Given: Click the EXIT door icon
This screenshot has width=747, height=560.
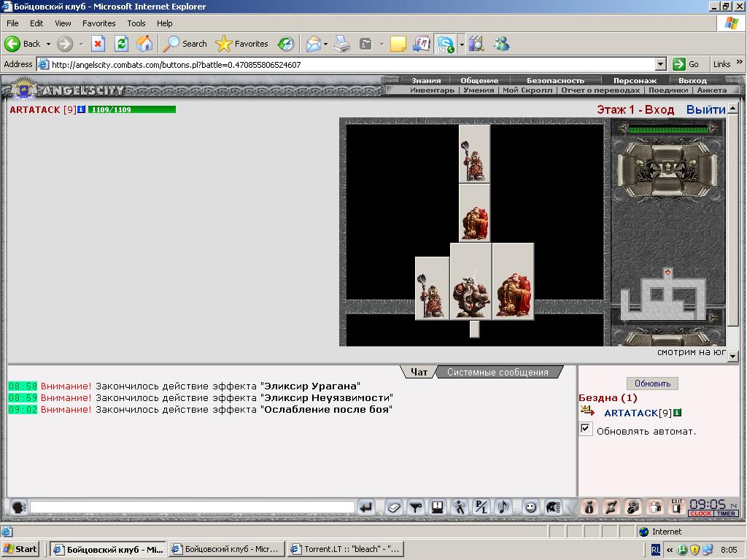Looking at the screenshot, I should 676,507.
